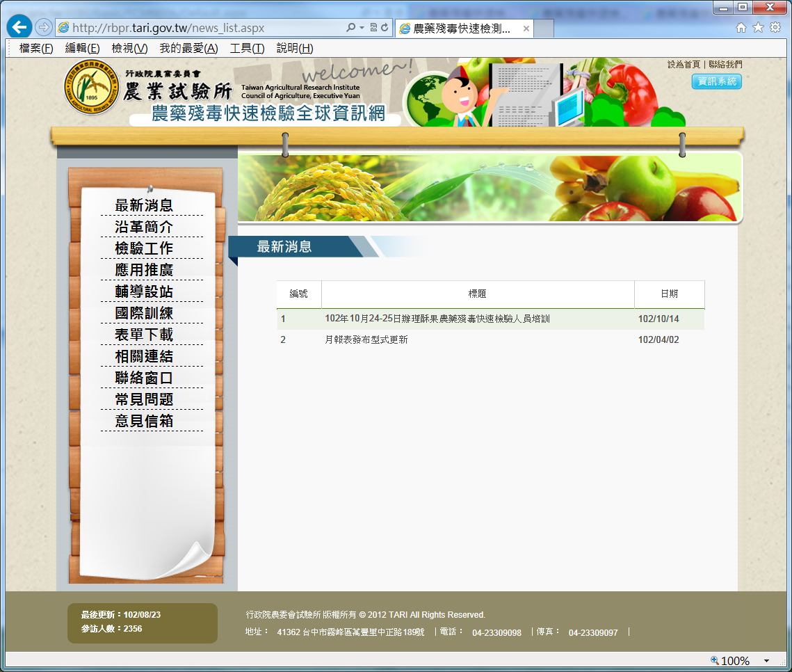Expand the address bar autocomplete dropdown arrow

[362, 28]
